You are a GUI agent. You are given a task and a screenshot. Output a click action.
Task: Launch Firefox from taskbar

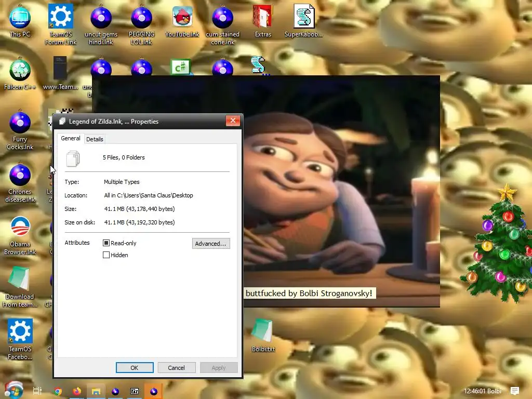click(x=77, y=391)
